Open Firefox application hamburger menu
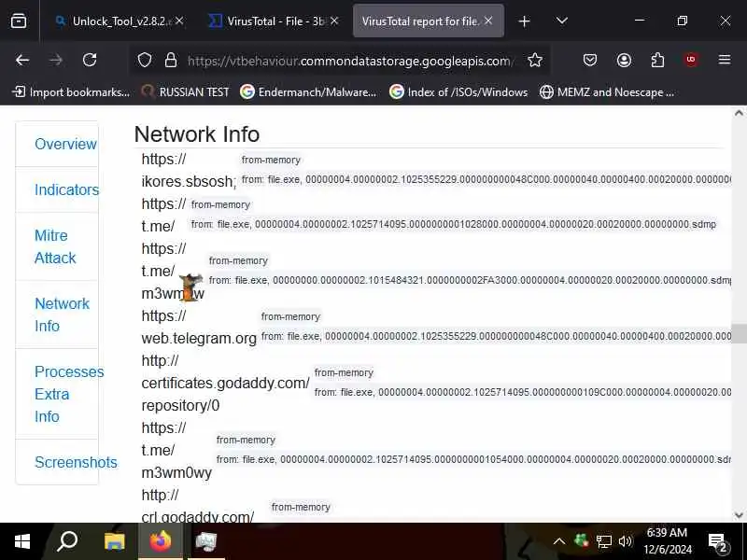Viewport: 747px width, 560px height. tap(725, 60)
